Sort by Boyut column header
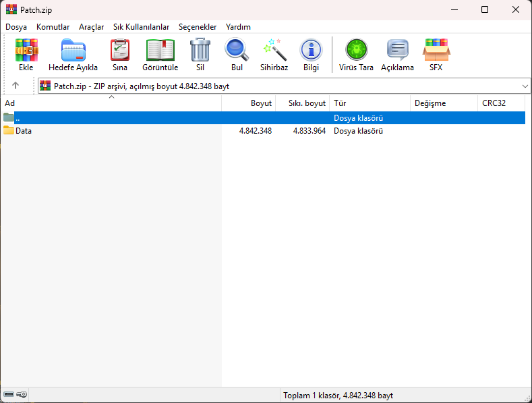Image resolution: width=532 pixels, height=403 pixels. pos(249,103)
